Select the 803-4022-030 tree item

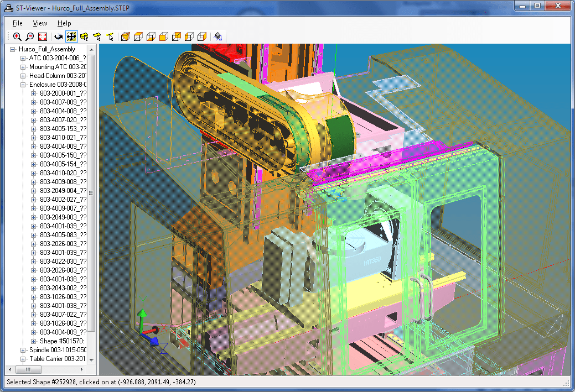[63, 261]
